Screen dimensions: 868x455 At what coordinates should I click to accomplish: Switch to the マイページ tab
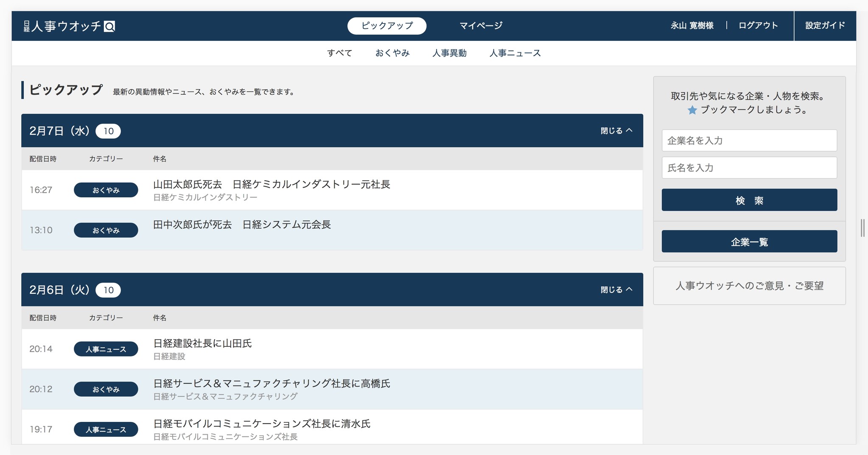[x=481, y=25]
